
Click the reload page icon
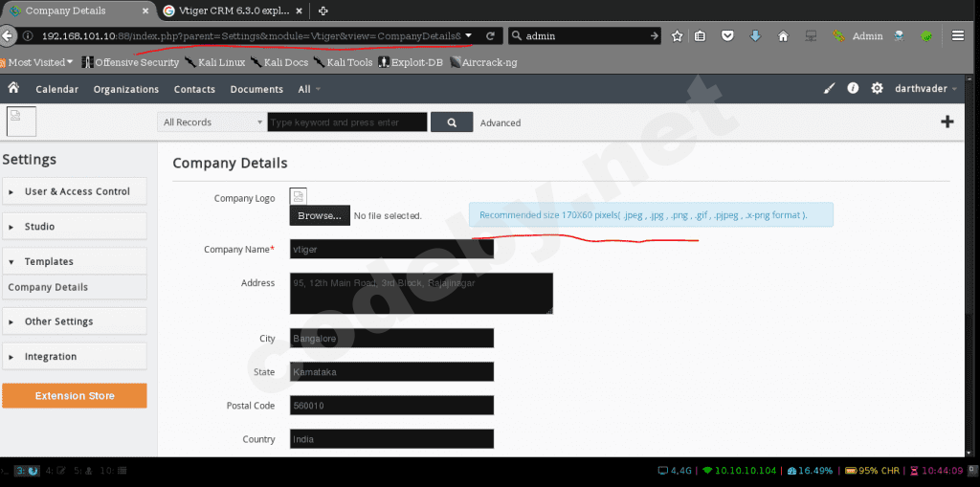[x=490, y=36]
